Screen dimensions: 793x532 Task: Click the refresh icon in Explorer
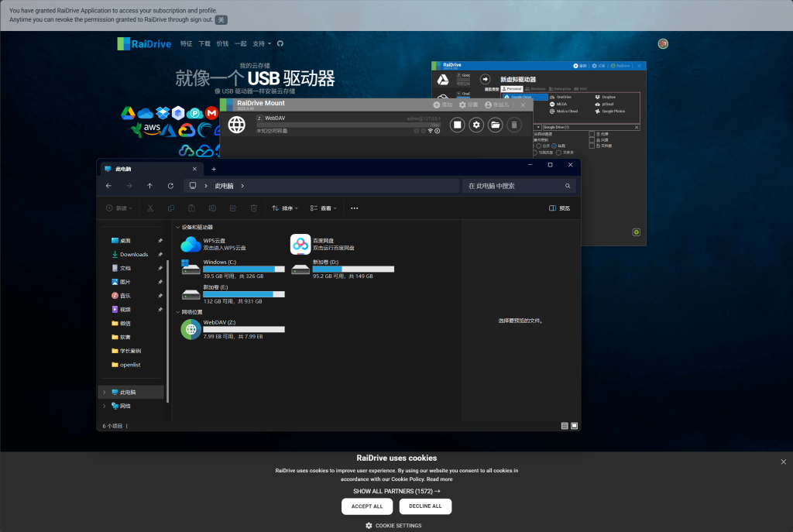(x=170, y=186)
